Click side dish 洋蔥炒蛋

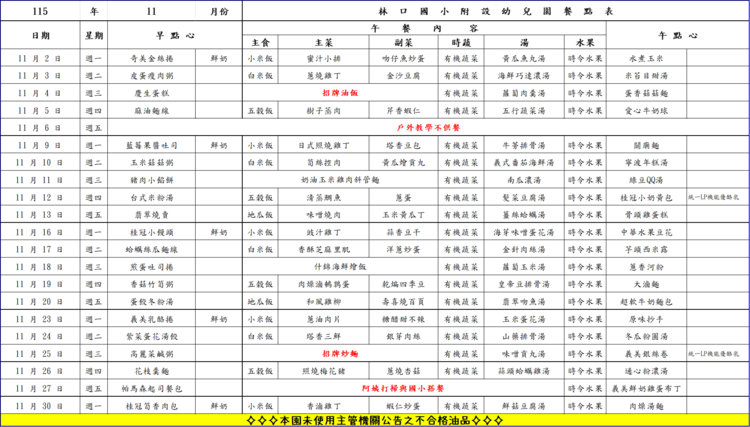tap(403, 249)
